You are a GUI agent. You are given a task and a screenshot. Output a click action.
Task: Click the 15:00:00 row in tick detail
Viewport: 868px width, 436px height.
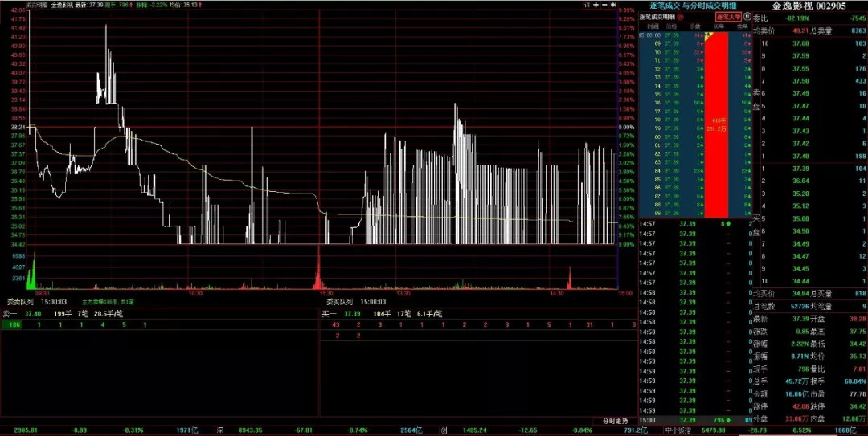click(696, 35)
